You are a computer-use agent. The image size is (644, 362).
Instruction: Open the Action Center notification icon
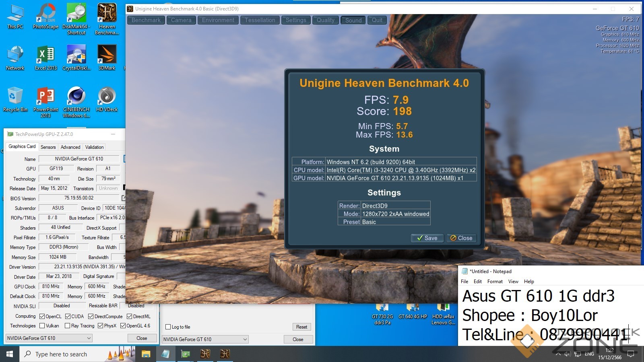pyautogui.click(x=631, y=354)
